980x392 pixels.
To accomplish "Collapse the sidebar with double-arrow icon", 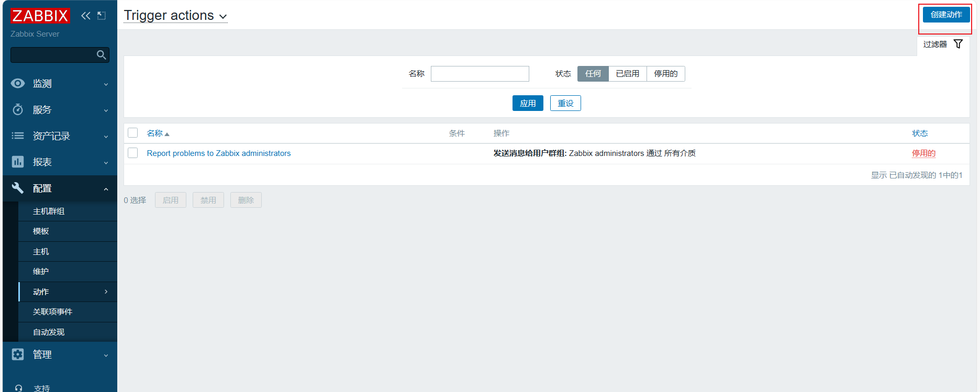I will pos(86,16).
